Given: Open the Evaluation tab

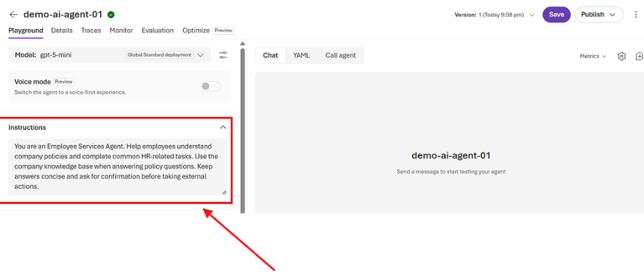Looking at the screenshot, I should (158, 31).
